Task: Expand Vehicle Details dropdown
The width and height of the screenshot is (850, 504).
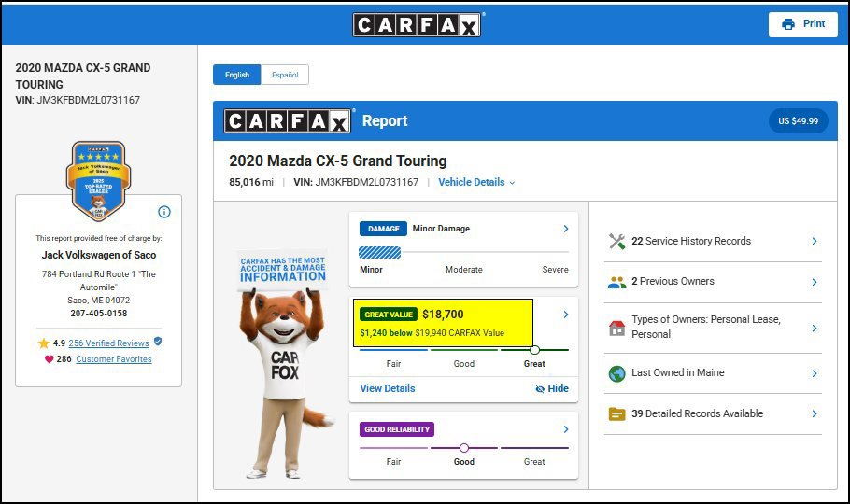Action: coord(476,183)
